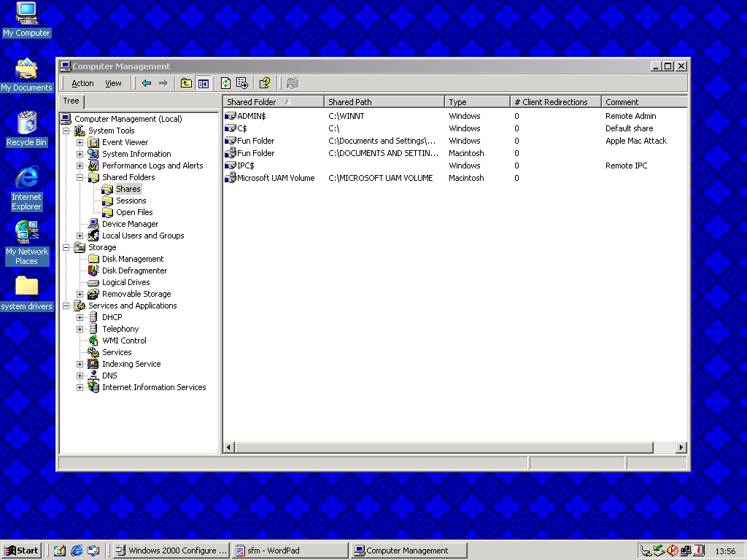Screen dimensions: 747x560
Task: Expand the Indexing Service node
Action: pos(80,364)
